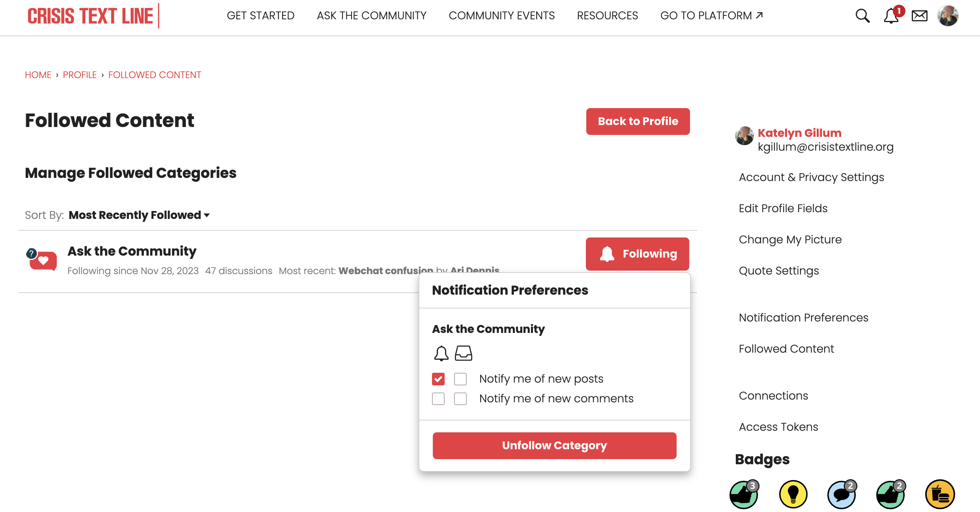Enable popup notification for new comments
The image size is (980, 512).
coord(438,398)
